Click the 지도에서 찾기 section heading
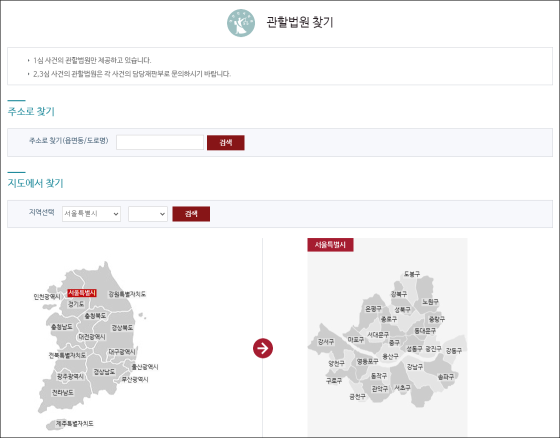This screenshot has width=560, height=442. (35, 183)
